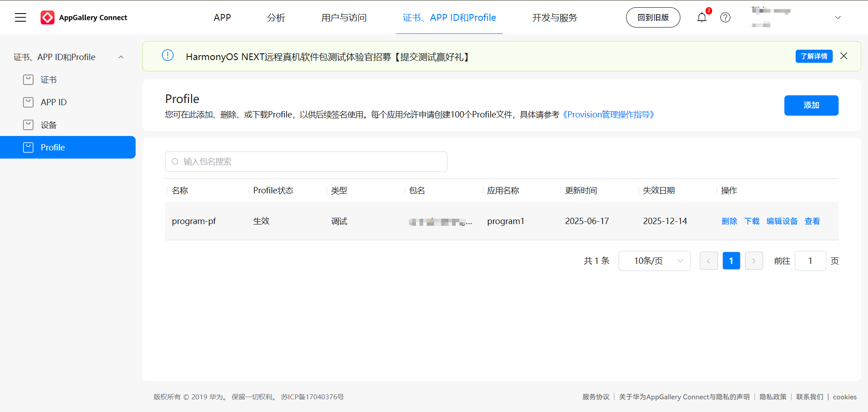Open the APP tab
This screenshot has width=868, height=412.
[x=222, y=18]
